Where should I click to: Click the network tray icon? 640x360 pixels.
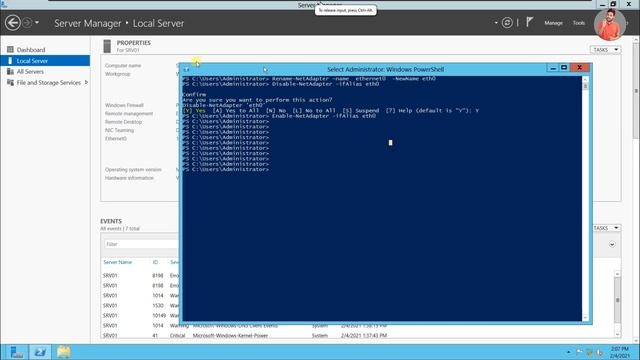[x=589, y=352]
